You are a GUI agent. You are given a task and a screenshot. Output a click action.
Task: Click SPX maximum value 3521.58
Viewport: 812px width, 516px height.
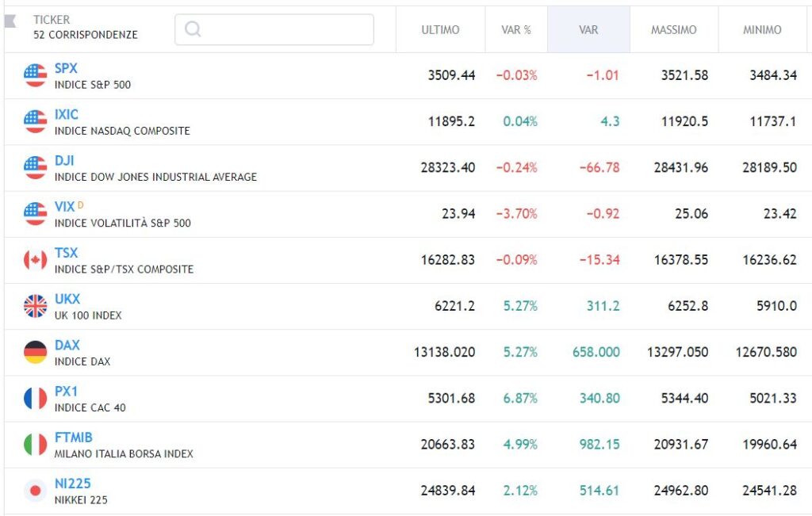(x=684, y=75)
